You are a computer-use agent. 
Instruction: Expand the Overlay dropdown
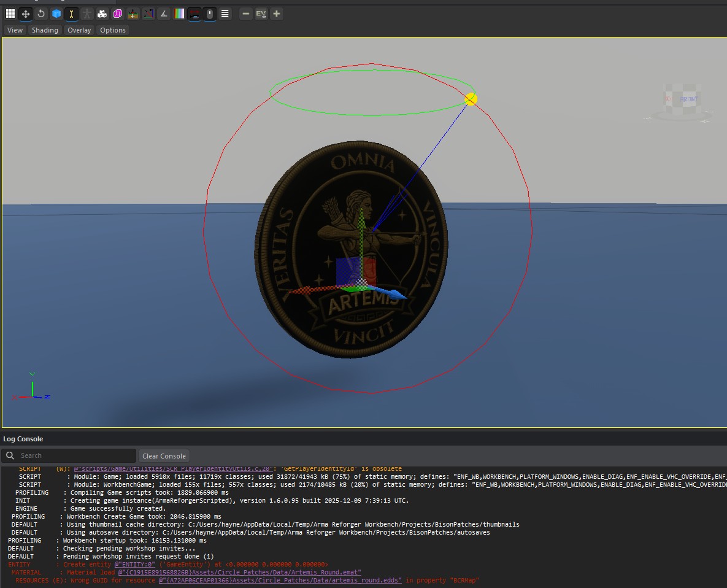click(x=79, y=30)
